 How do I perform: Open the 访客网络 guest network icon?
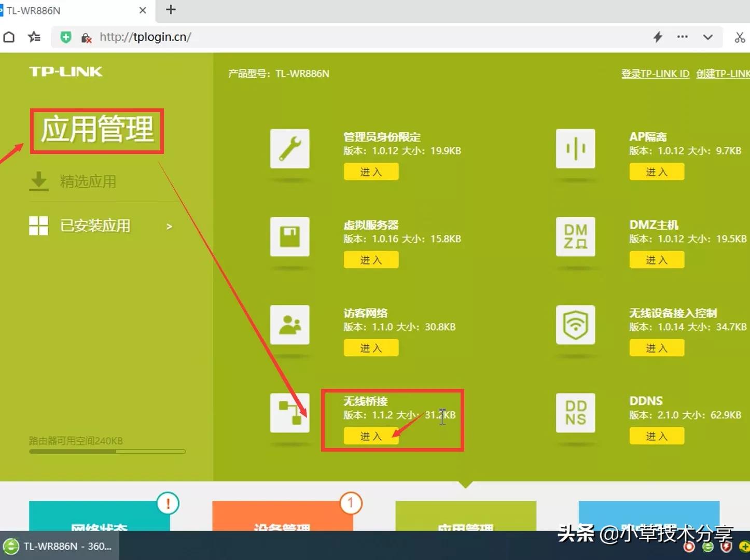[289, 325]
